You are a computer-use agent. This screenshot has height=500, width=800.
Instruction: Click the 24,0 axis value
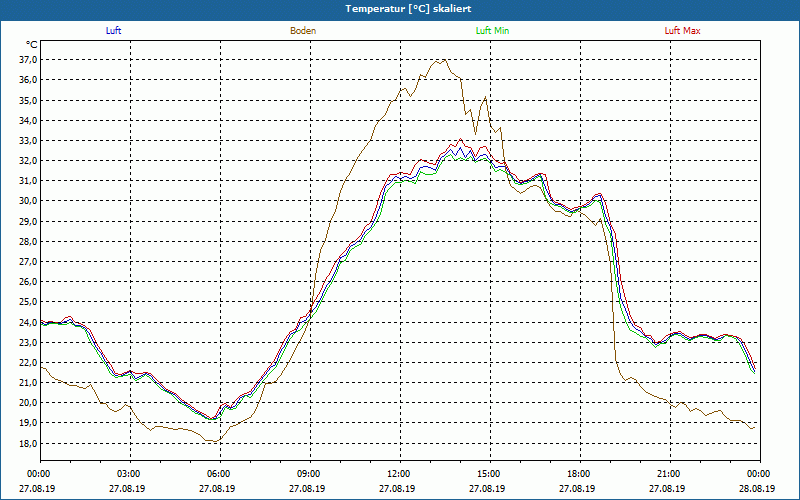pyautogui.click(x=28, y=322)
